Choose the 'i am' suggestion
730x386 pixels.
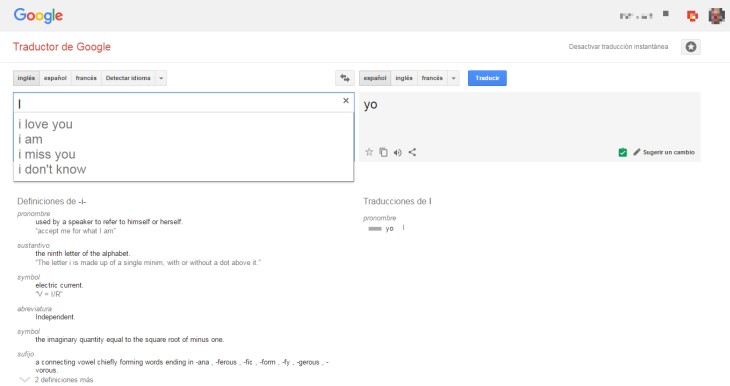[x=183, y=139]
